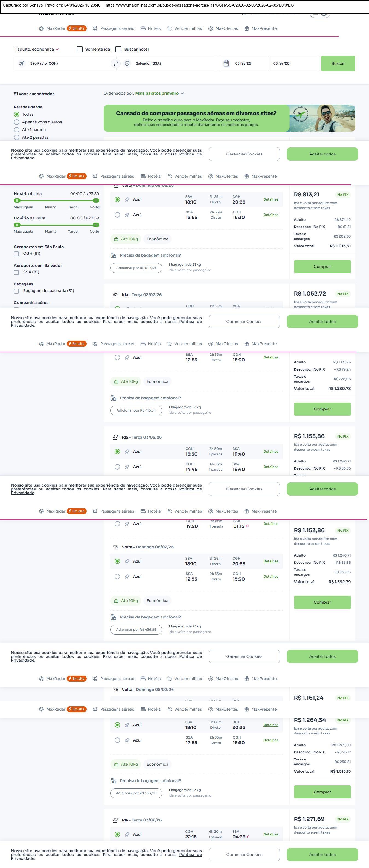Open 'Passagens aéreas' in the top navigation
The width and height of the screenshot is (369, 868).
[x=114, y=29]
